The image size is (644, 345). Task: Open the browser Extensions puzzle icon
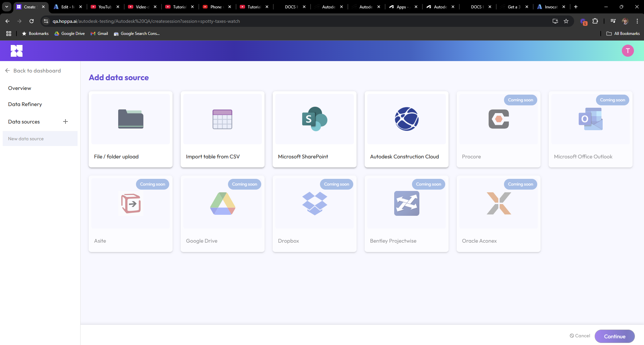(595, 21)
